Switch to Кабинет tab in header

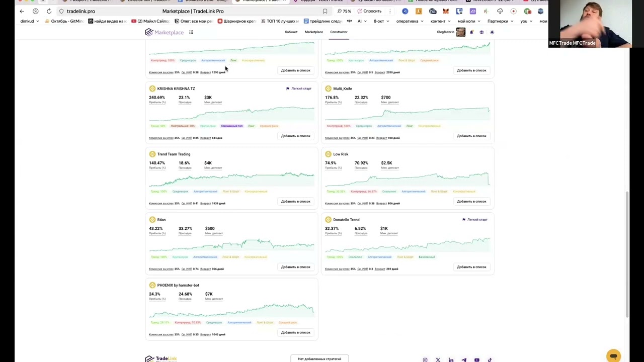coord(291,32)
